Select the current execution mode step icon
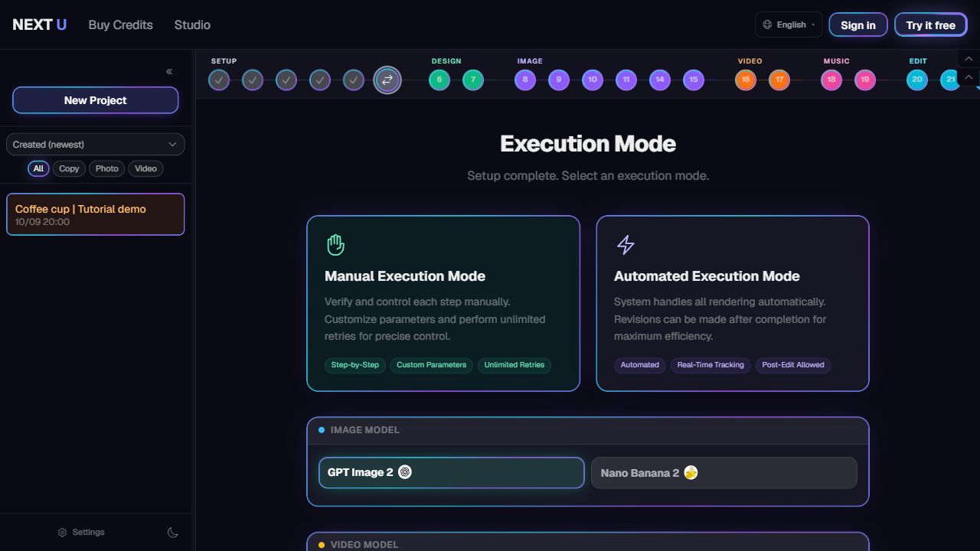The image size is (980, 551). (387, 80)
